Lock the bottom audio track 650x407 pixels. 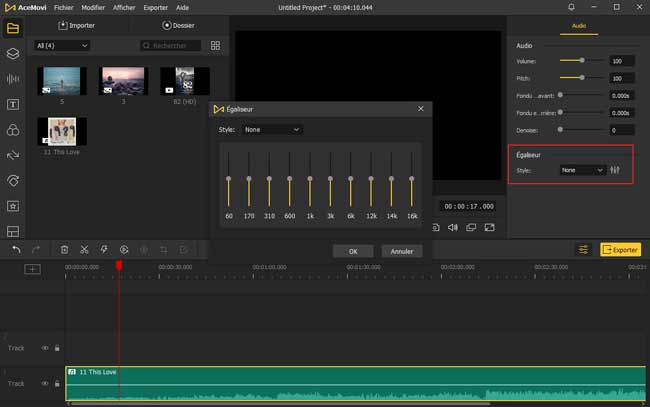pyautogui.click(x=56, y=383)
